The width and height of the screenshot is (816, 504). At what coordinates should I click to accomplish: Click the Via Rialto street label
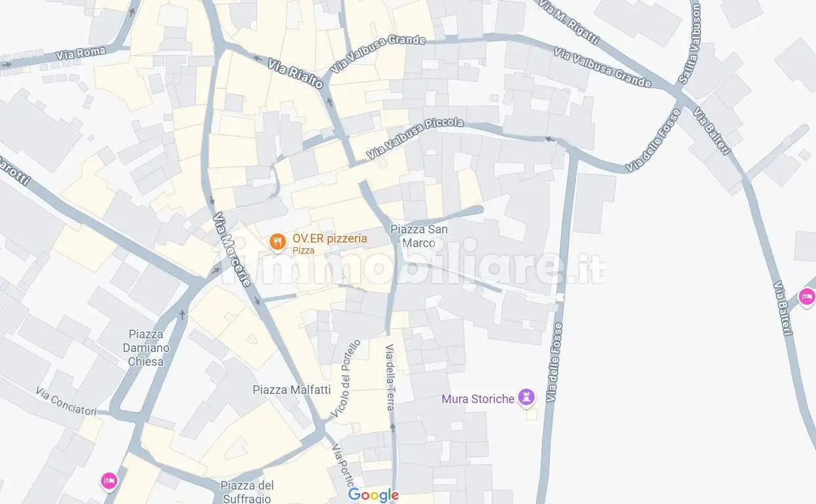click(x=296, y=74)
